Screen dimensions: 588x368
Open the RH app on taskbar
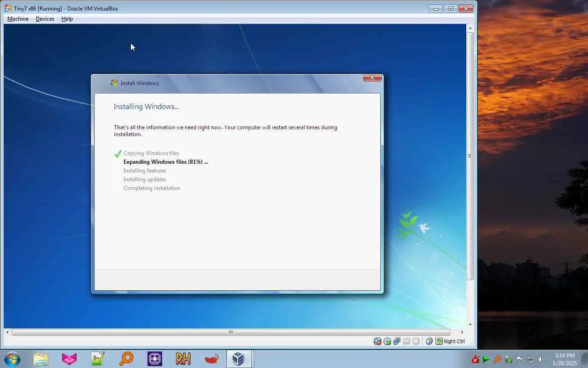[183, 359]
